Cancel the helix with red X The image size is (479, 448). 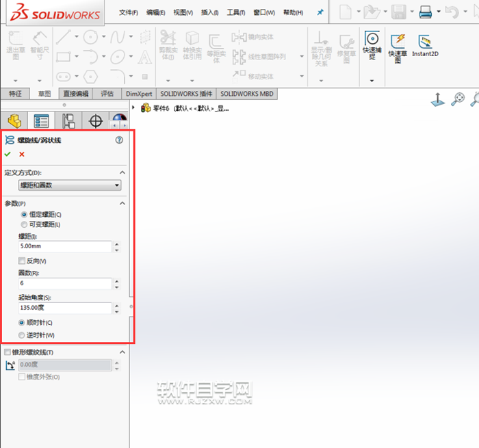(x=22, y=154)
